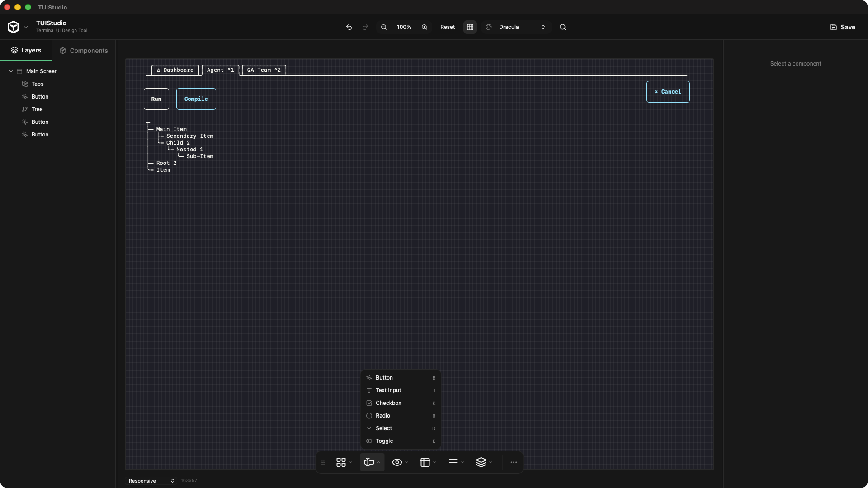Click the 100% zoom level indicator
Screen dimensions: 868x488
(x=404, y=27)
